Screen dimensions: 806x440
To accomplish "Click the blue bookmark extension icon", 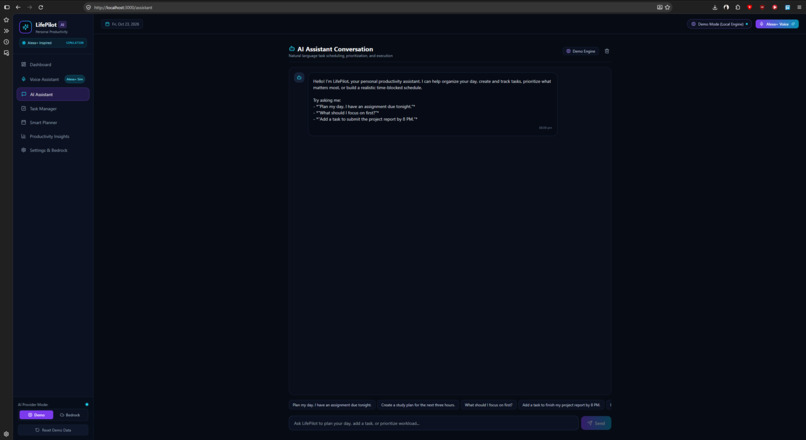I will pos(787,7).
